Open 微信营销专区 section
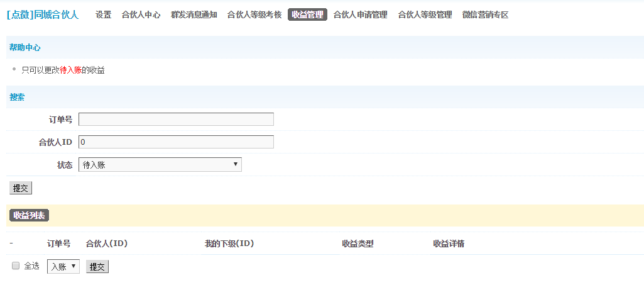Image resolution: width=644 pixels, height=297 pixels. coord(485,15)
